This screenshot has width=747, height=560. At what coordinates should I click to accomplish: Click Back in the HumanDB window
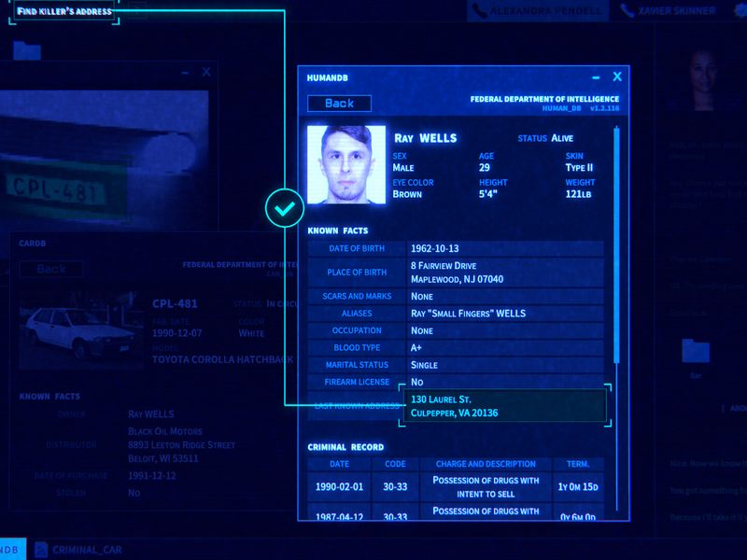[339, 104]
